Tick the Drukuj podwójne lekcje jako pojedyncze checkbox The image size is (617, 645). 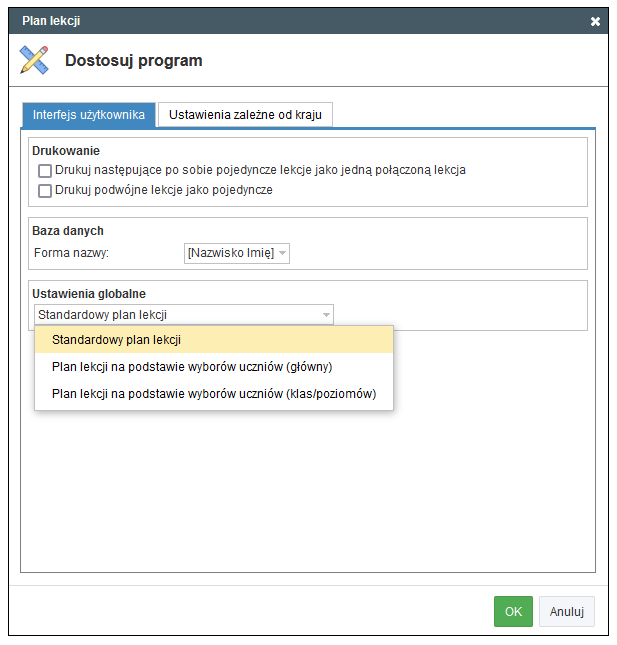[45, 190]
